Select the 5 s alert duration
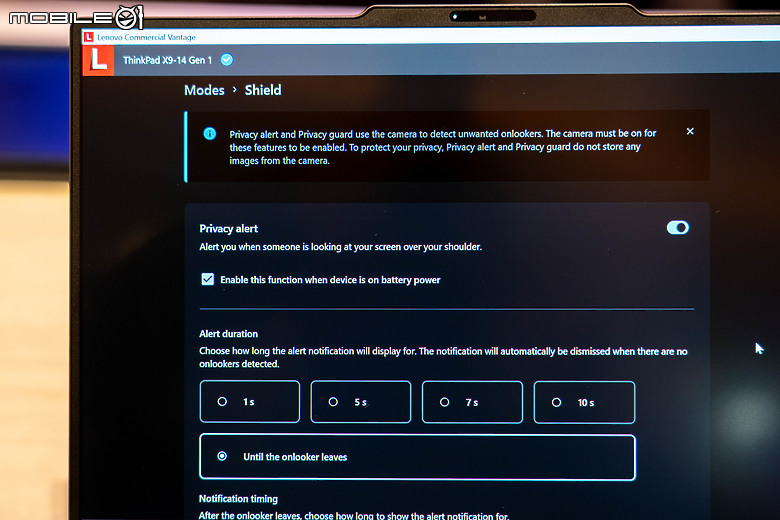This screenshot has width=780, height=520. point(361,402)
